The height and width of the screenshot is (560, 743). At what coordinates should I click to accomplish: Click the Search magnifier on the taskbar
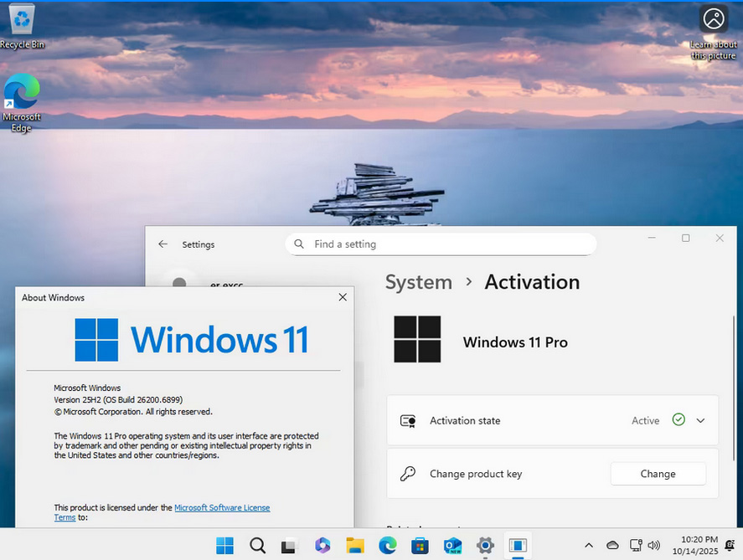coord(257,546)
